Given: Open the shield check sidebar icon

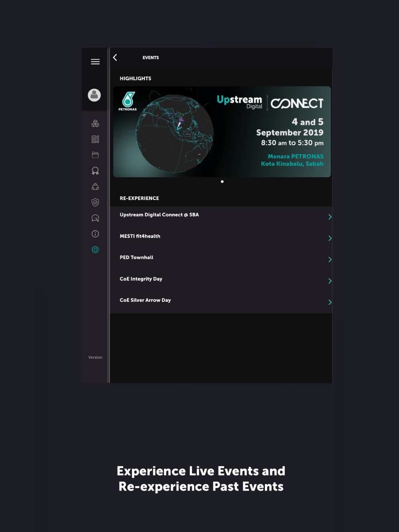Looking at the screenshot, I should point(95,202).
